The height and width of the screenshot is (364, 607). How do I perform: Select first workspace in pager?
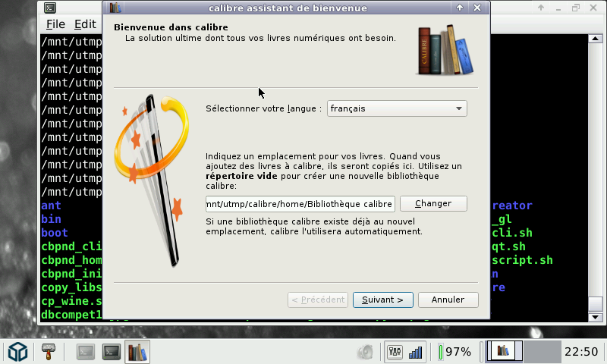pyautogui.click(x=505, y=351)
